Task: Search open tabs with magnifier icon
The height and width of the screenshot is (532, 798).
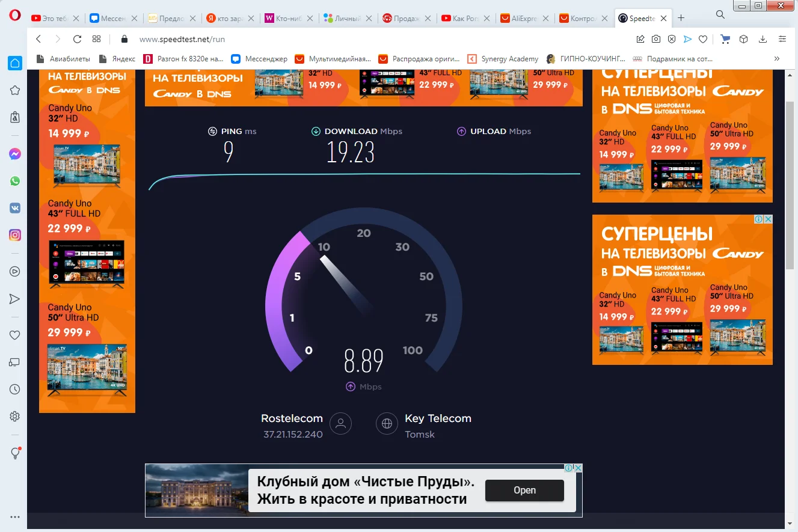Action: (x=720, y=14)
